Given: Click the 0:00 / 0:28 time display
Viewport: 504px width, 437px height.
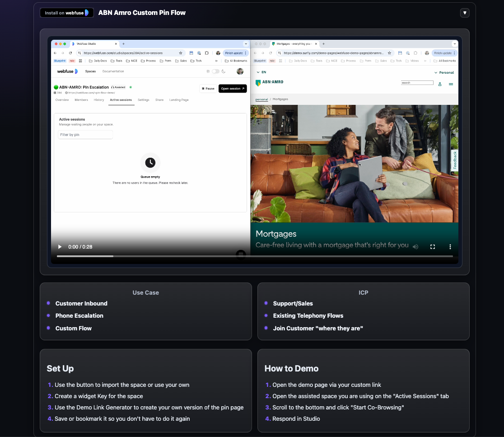Looking at the screenshot, I should (x=80, y=247).
